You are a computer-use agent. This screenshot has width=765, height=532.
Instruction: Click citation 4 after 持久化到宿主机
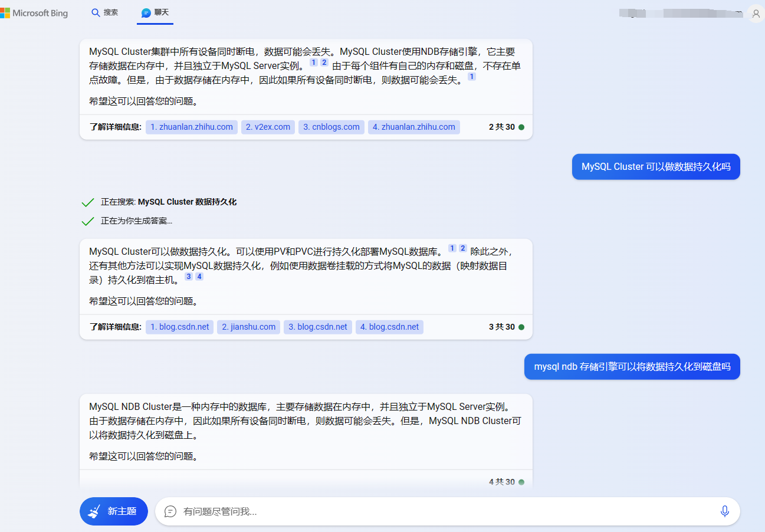point(199,277)
